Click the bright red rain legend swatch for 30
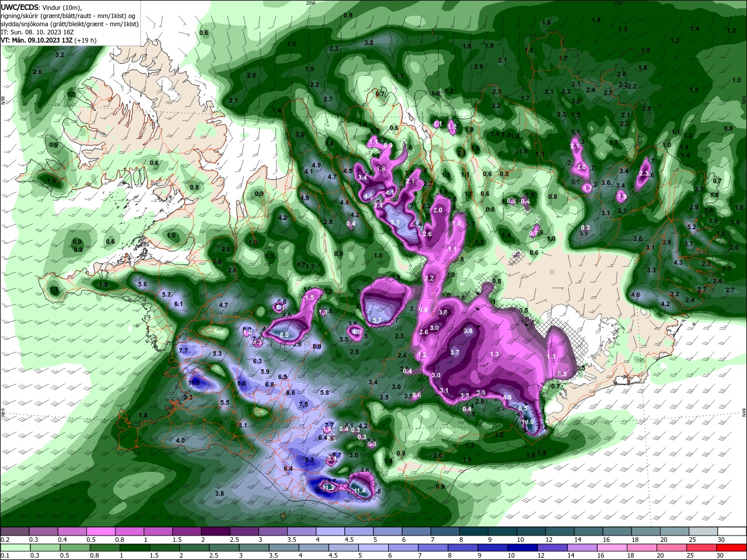The height and width of the screenshot is (560, 747). coord(732,547)
